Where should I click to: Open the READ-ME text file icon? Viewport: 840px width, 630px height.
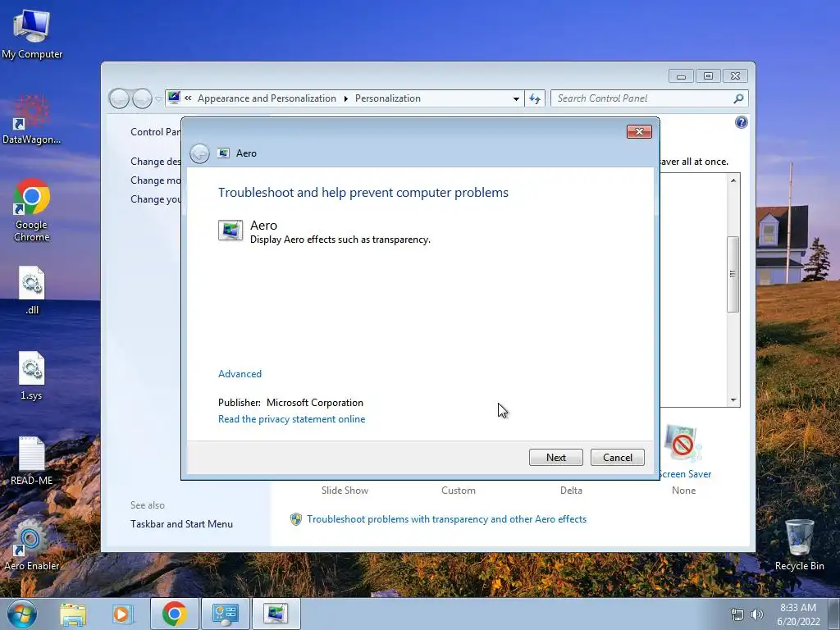click(32, 461)
